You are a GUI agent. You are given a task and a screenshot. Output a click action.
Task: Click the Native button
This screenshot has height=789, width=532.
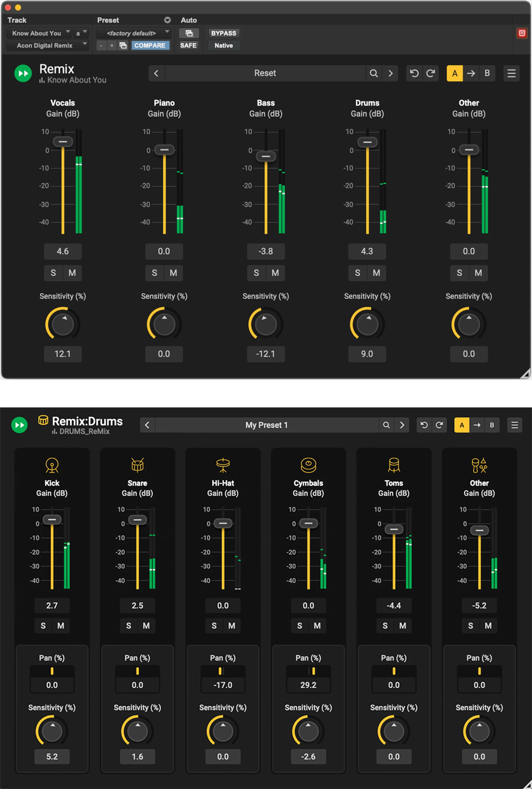[x=224, y=46]
